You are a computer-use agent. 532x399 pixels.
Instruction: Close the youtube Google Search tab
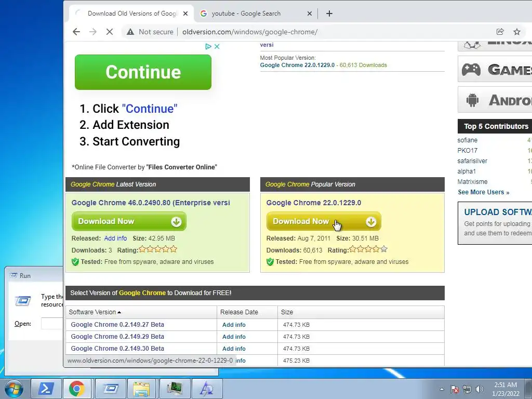click(310, 14)
